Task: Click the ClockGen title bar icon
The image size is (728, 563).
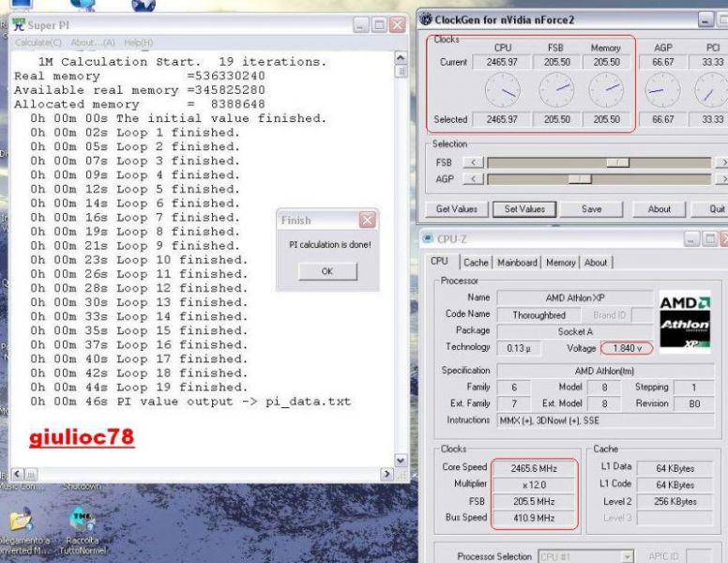Action: (425, 20)
